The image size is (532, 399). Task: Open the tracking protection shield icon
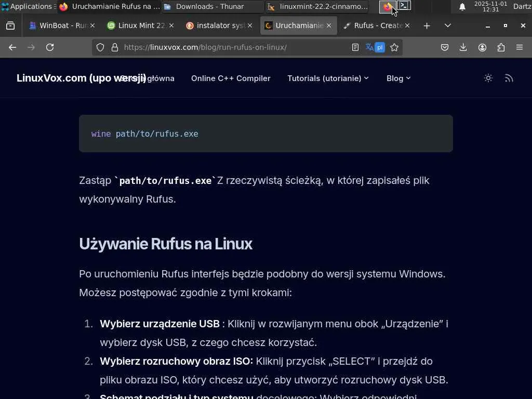click(100, 47)
